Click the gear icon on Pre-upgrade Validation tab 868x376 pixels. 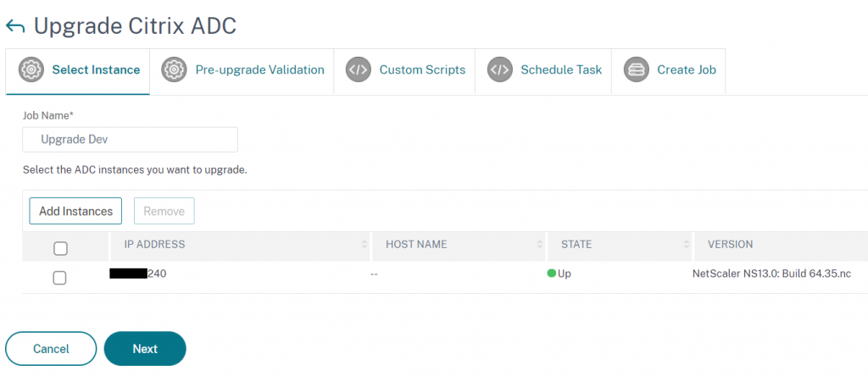[174, 69]
